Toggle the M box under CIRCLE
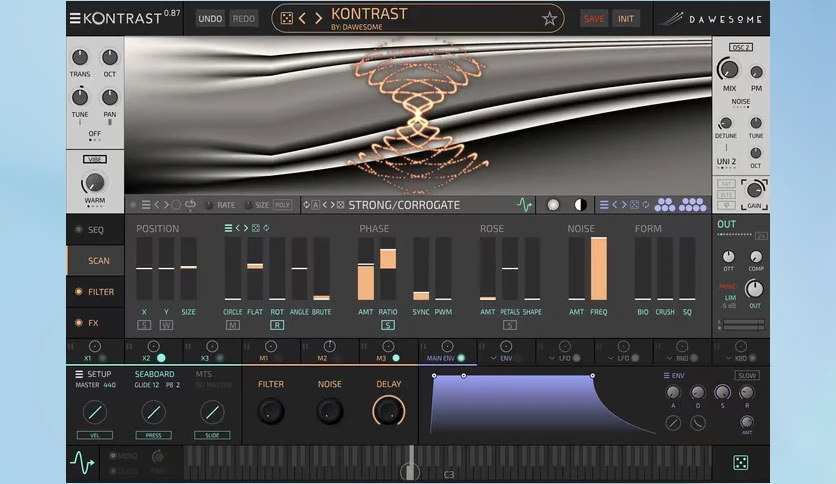 click(232, 325)
